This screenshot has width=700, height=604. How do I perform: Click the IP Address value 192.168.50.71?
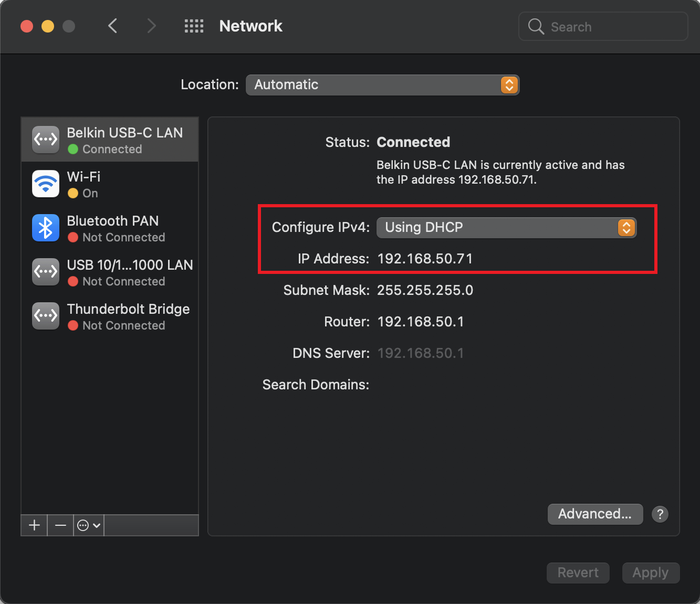click(x=425, y=259)
